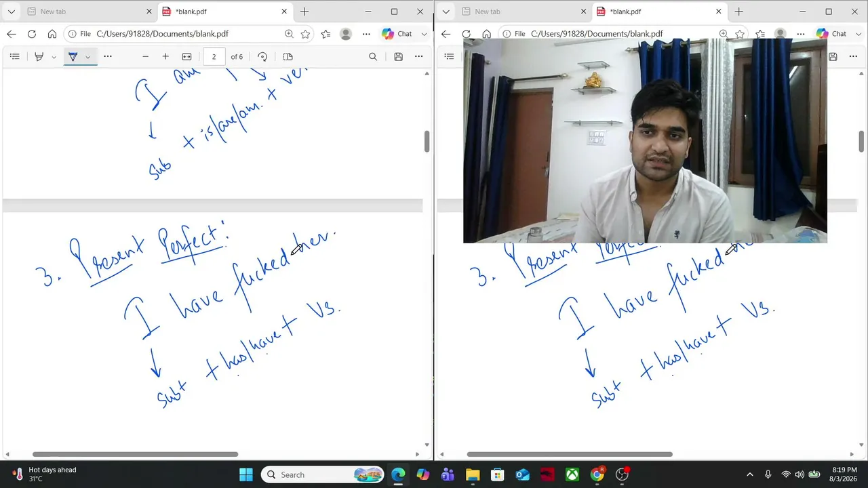Expand Draw pen options dropdown in left window

[x=88, y=57]
